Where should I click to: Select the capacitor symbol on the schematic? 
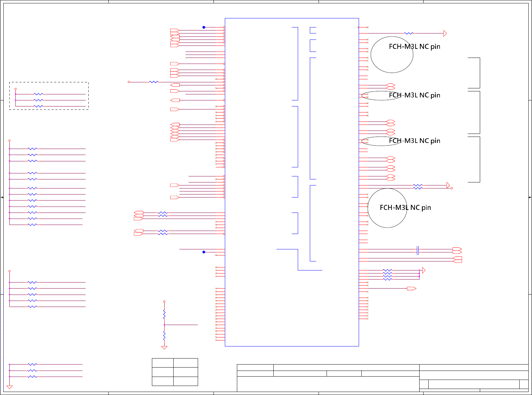click(x=418, y=250)
